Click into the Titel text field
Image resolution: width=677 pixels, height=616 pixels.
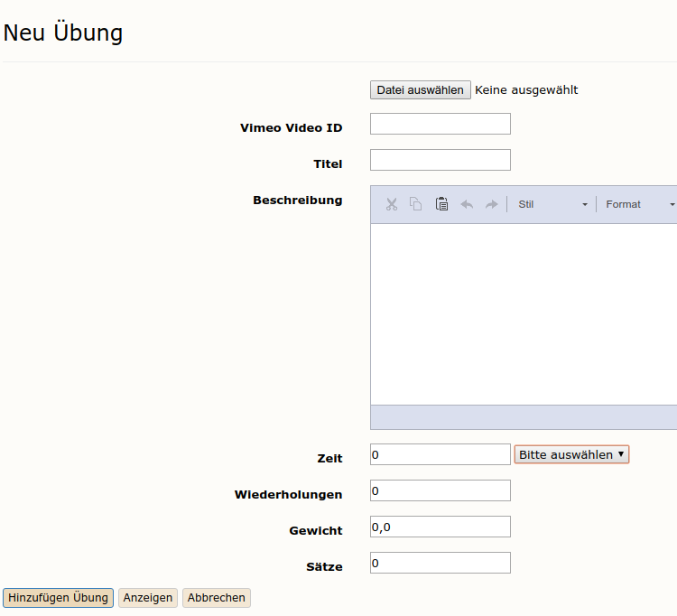(x=441, y=160)
